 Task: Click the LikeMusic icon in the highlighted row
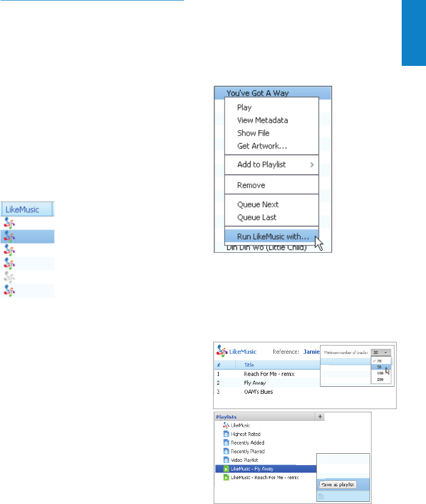click(x=9, y=237)
